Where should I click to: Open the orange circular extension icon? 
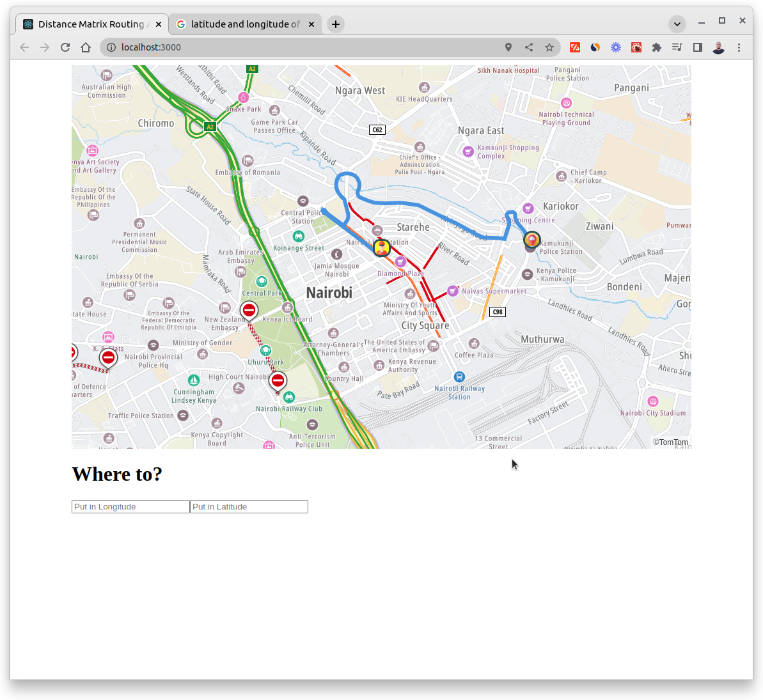[x=595, y=47]
